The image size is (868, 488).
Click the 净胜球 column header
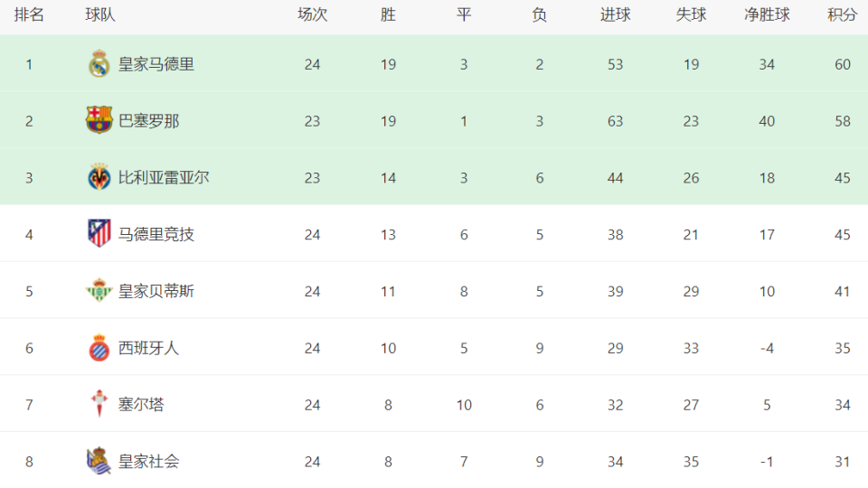pyautogui.click(x=767, y=15)
